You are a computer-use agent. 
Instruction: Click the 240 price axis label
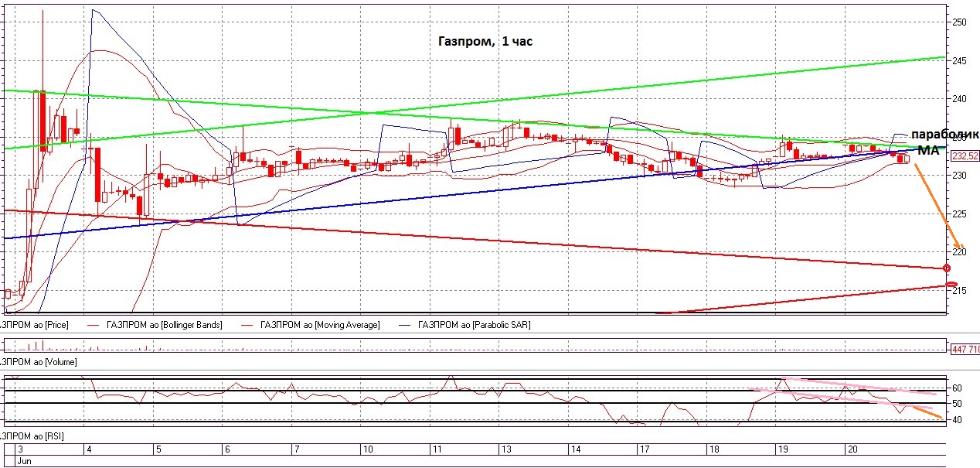(958, 99)
